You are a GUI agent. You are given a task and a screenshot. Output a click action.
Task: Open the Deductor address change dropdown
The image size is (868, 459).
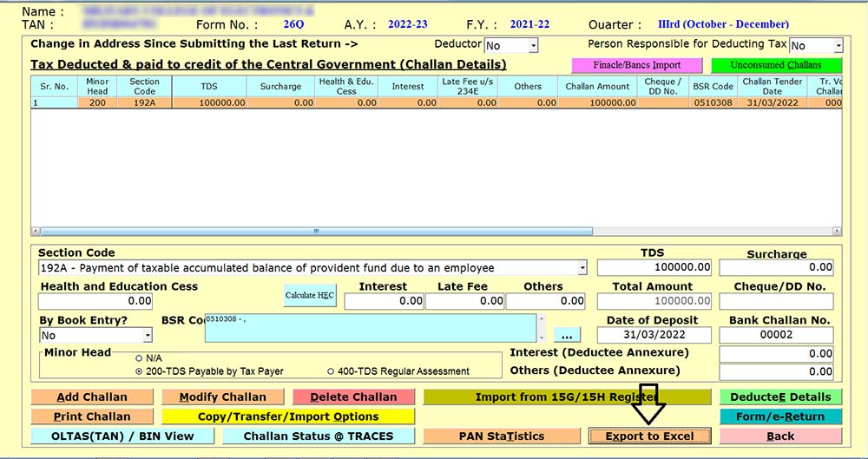pos(533,45)
